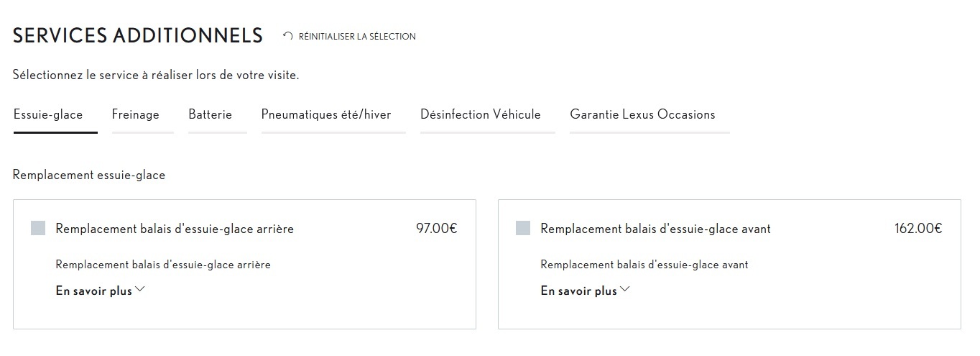The width and height of the screenshot is (980, 356).
Task: Click the bold title of the arrière wiper card
Action: 175,229
